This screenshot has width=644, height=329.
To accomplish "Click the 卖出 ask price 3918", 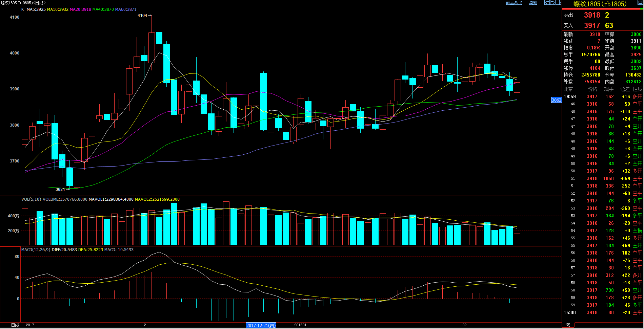I will coord(592,15).
